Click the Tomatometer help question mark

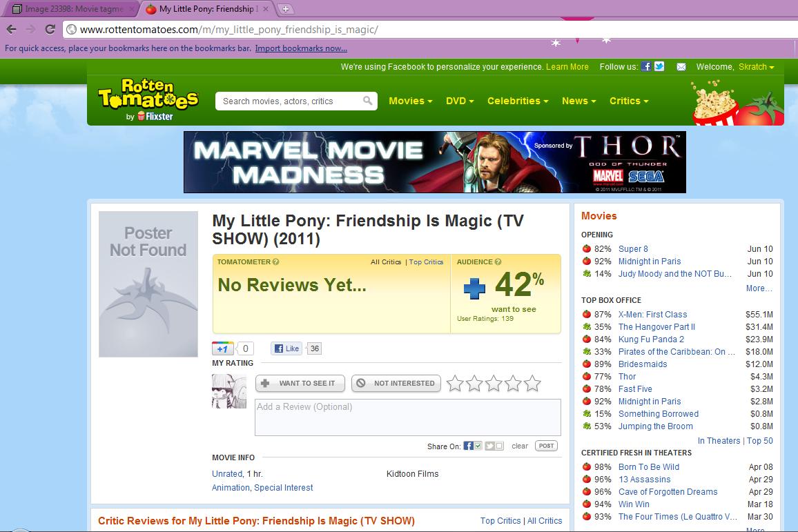[276, 262]
